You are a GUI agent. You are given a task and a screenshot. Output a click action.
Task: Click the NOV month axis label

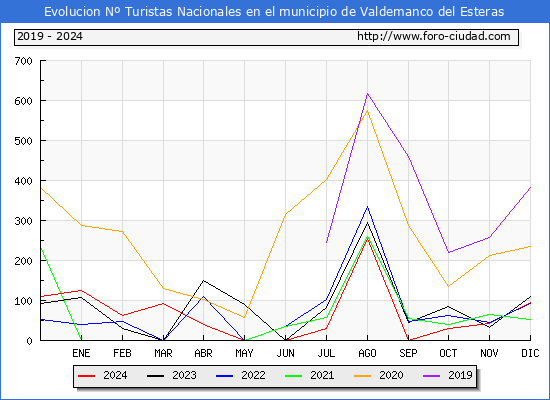point(489,353)
